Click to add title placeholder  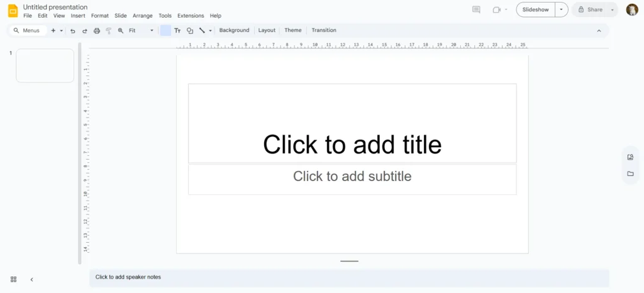click(x=352, y=123)
